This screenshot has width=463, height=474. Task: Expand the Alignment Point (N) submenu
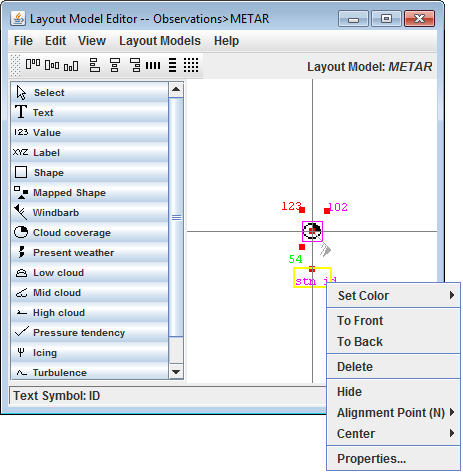click(x=394, y=412)
